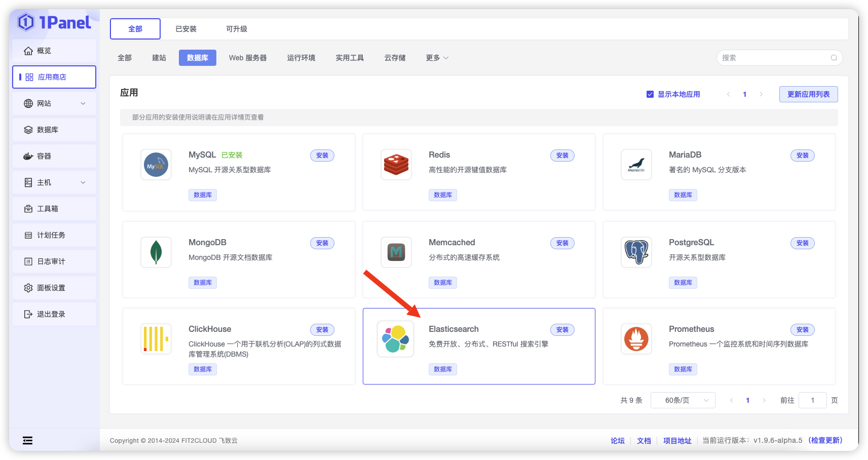Click the Redis app icon
Image resolution: width=868 pixels, height=460 pixels.
coord(396,165)
